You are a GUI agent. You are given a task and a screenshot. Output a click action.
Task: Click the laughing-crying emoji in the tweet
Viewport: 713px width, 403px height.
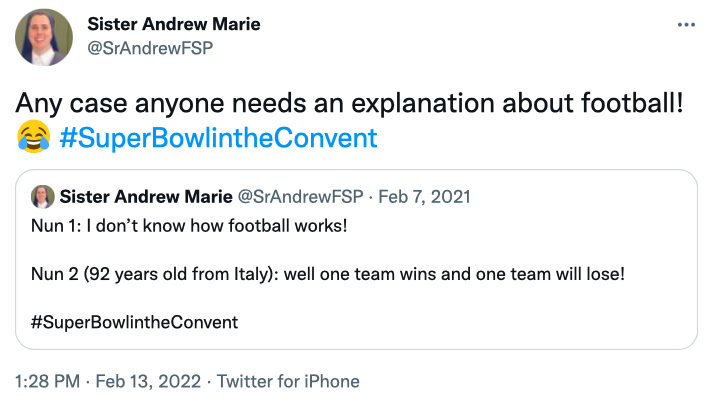pyautogui.click(x=33, y=137)
